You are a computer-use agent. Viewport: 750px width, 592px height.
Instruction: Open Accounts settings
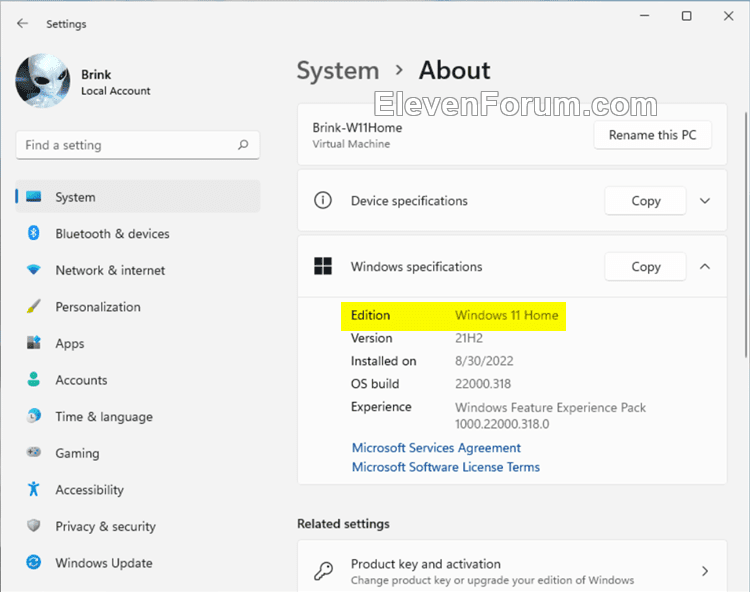(x=81, y=380)
